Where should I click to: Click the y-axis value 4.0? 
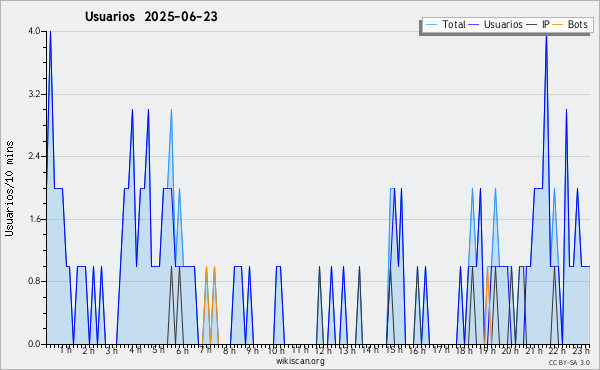point(34,31)
